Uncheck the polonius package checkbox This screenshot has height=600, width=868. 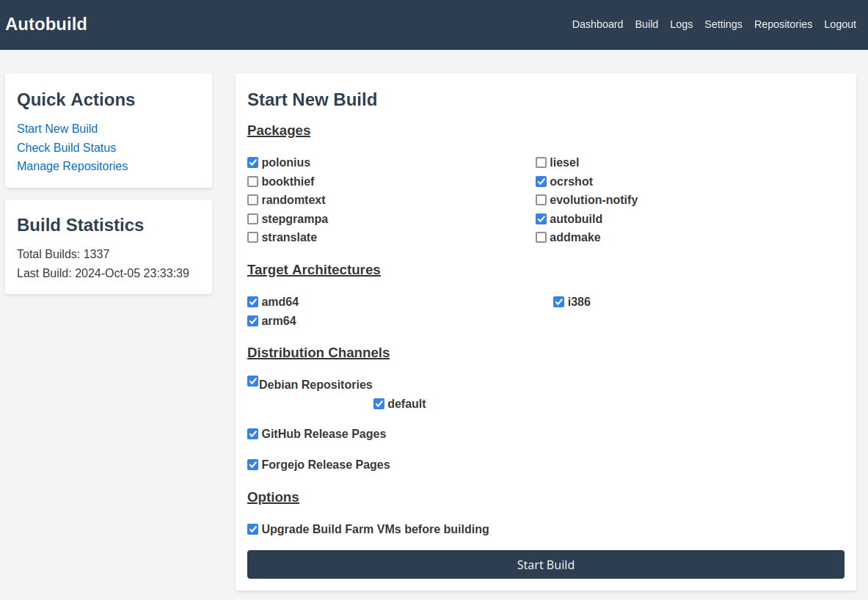252,163
